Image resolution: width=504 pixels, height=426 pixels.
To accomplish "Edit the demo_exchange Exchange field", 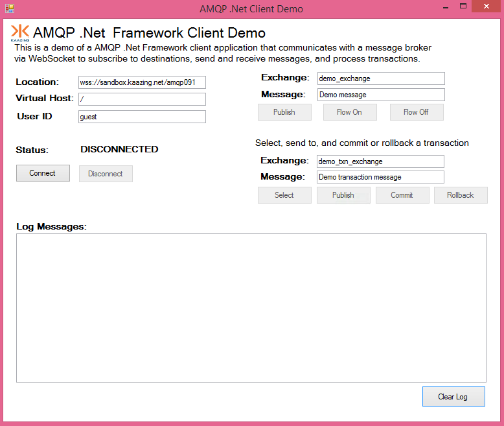I will click(x=381, y=78).
